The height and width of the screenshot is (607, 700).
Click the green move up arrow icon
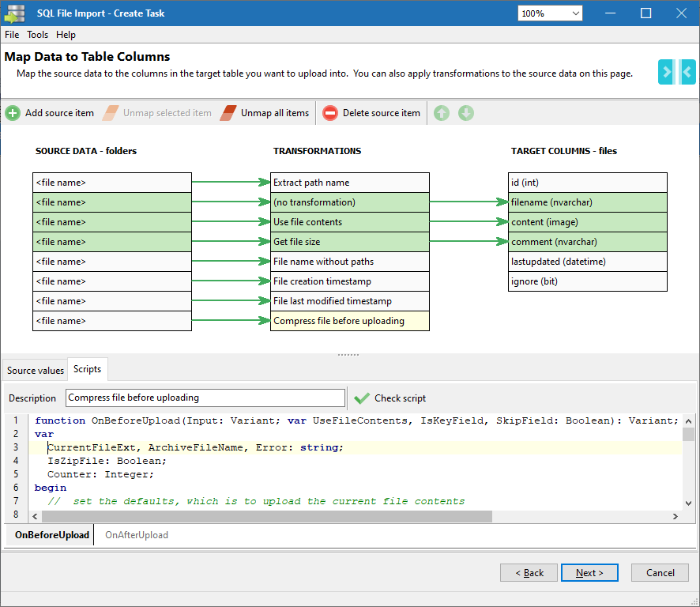442,113
